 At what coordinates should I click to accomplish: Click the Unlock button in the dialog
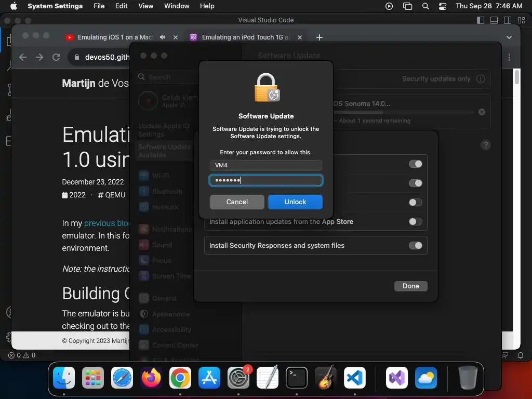pos(295,202)
